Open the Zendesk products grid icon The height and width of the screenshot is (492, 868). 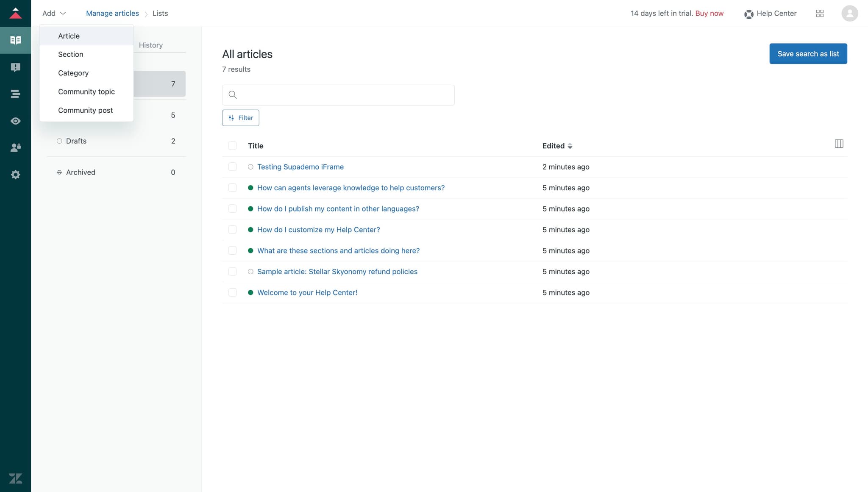coord(820,14)
